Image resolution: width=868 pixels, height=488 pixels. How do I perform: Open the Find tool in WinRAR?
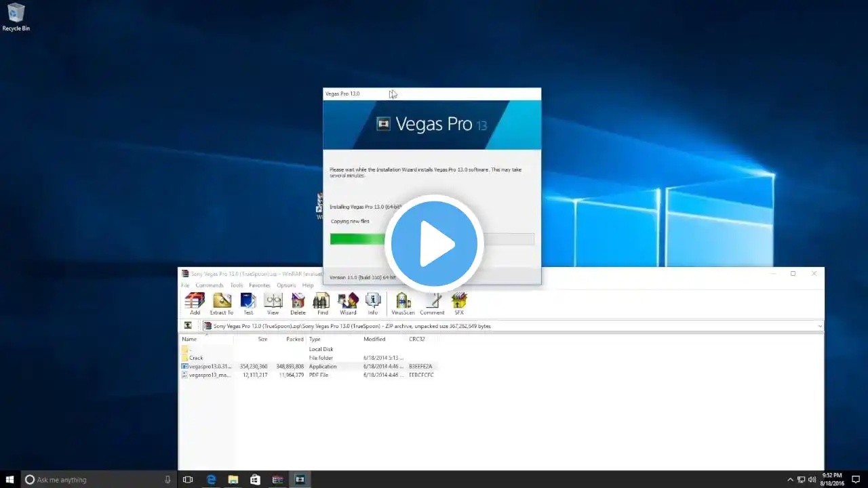(x=322, y=304)
